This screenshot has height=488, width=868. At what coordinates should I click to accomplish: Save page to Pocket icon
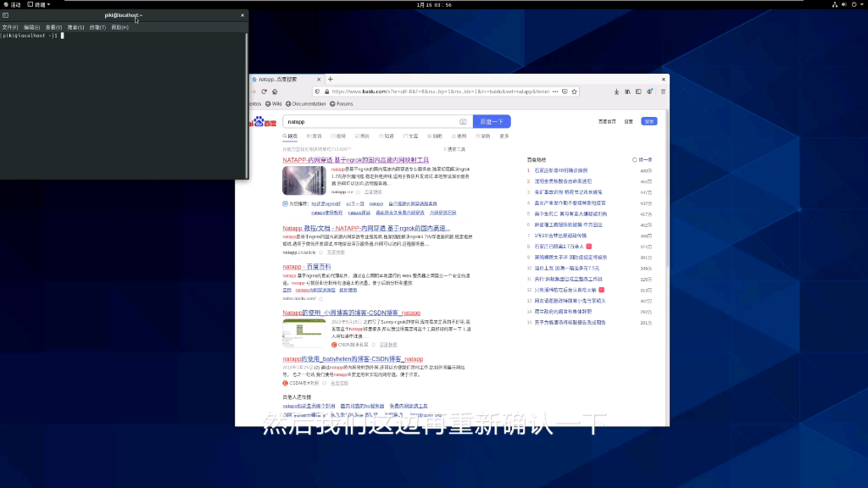point(565,91)
